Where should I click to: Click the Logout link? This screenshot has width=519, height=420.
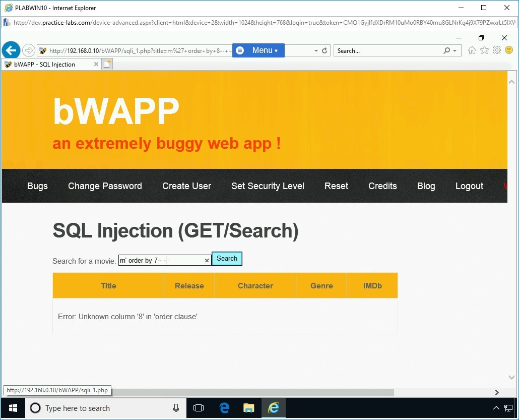pos(469,186)
